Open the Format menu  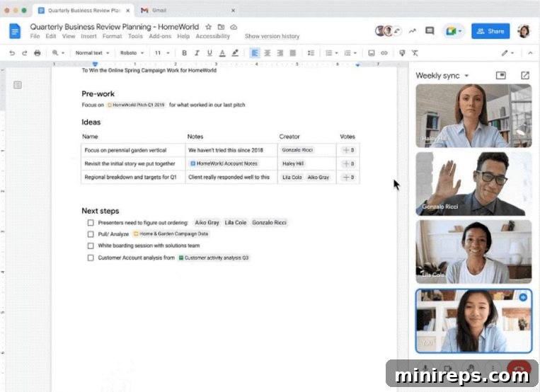point(113,36)
